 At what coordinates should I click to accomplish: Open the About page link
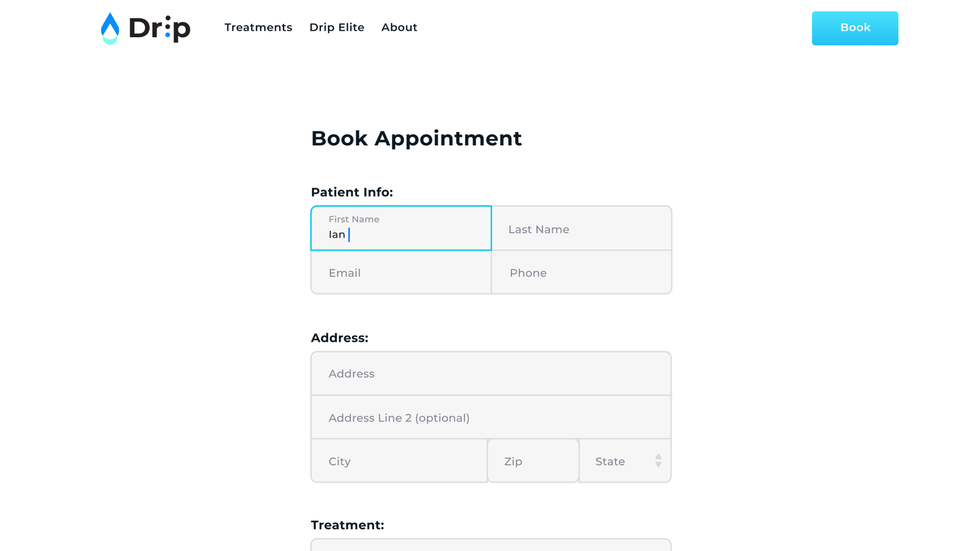point(399,28)
